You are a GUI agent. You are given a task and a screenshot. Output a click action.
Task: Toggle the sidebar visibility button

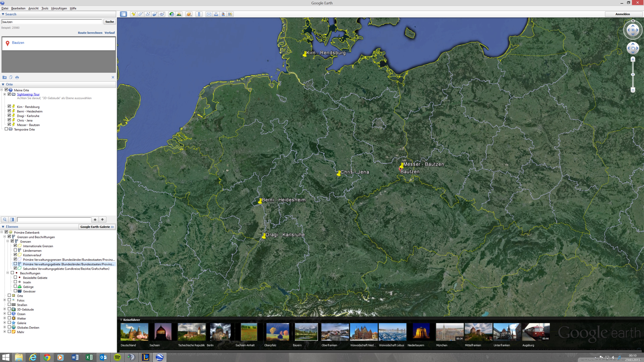123,14
